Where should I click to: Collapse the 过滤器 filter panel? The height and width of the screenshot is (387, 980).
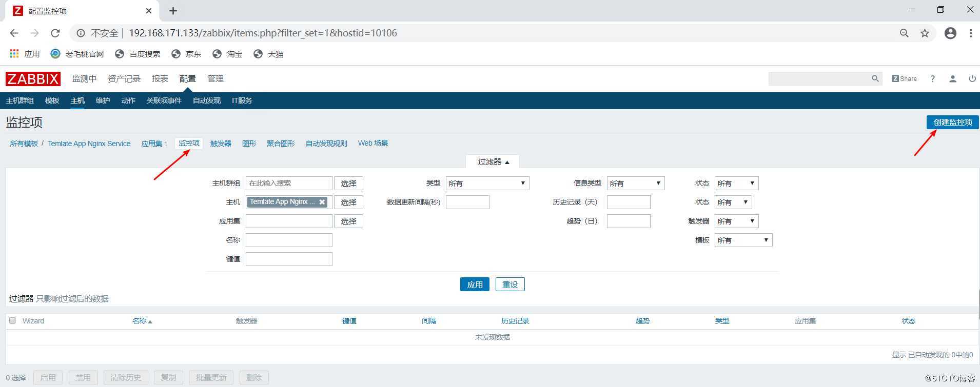coord(493,162)
